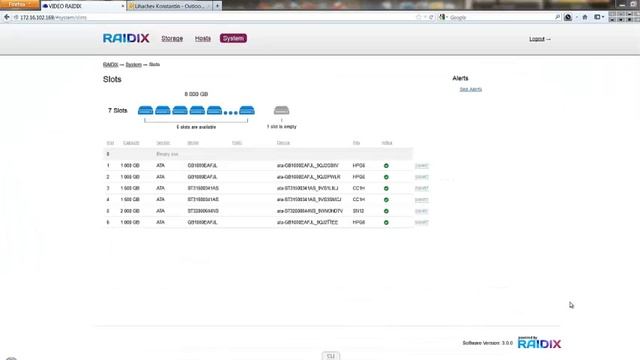Viewport: 640px width, 360px height.
Task: Open a new browser tab
Action: pos(218,6)
